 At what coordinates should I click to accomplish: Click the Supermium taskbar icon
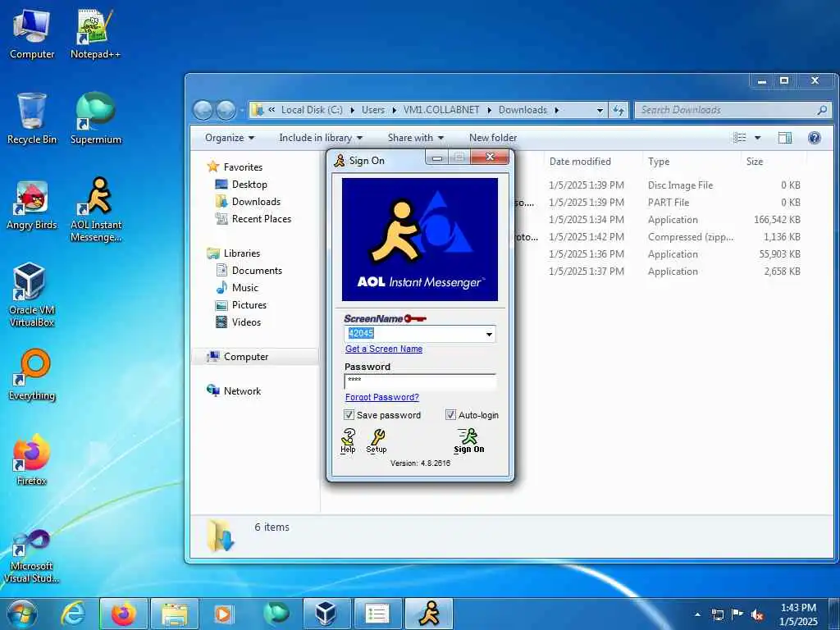coord(276,614)
